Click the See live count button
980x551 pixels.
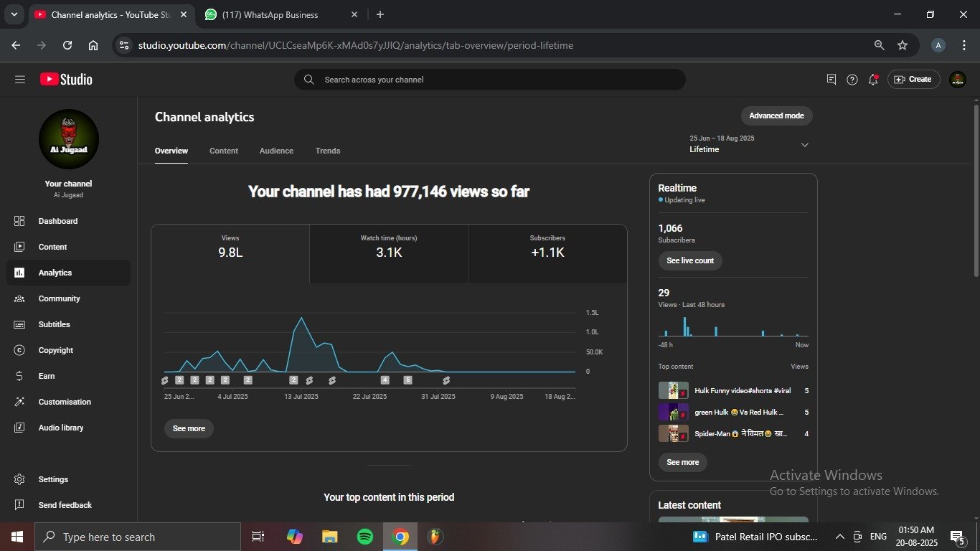point(690,260)
